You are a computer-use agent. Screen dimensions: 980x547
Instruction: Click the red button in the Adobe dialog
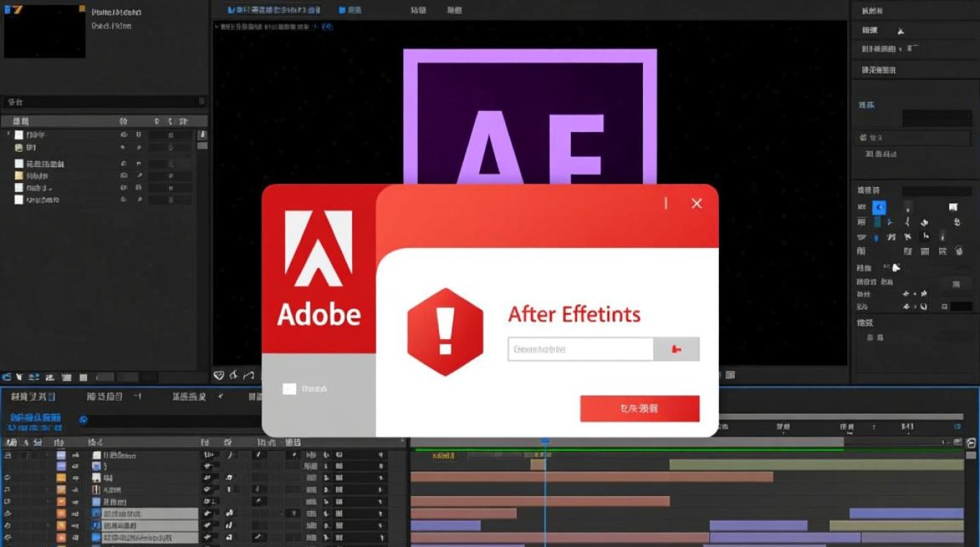pos(639,408)
